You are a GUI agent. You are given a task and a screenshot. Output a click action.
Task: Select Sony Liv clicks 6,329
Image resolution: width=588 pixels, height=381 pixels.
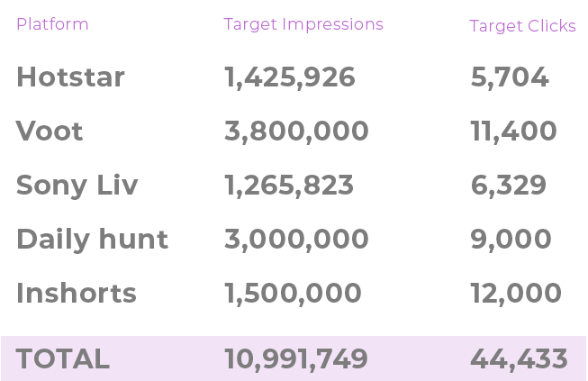coord(508,186)
